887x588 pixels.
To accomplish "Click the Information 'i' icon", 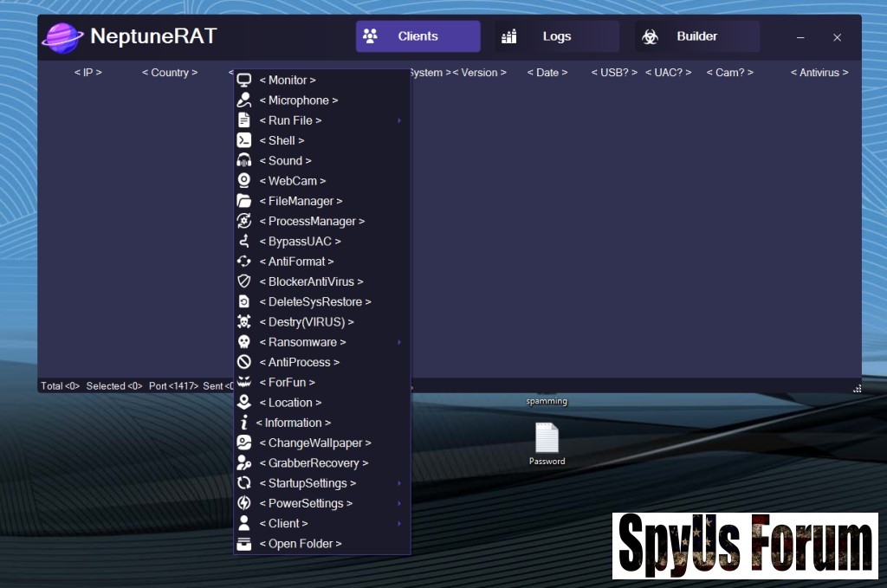I will coord(244,423).
